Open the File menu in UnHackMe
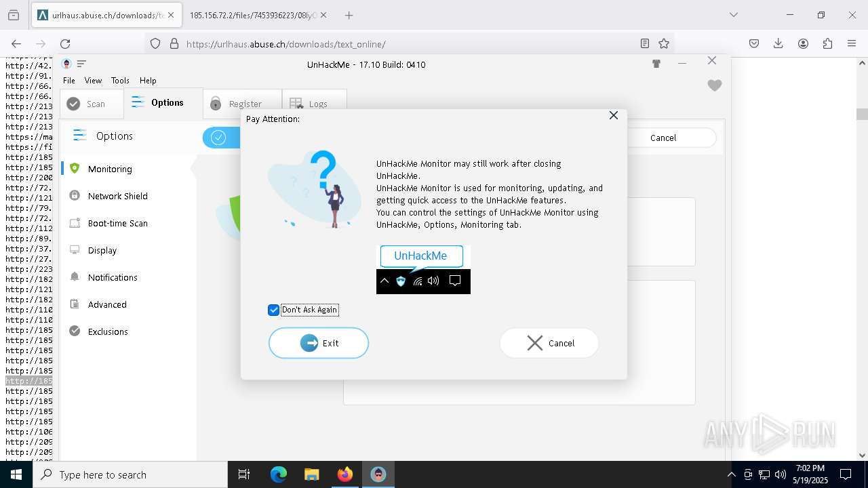868x488 pixels. point(69,80)
